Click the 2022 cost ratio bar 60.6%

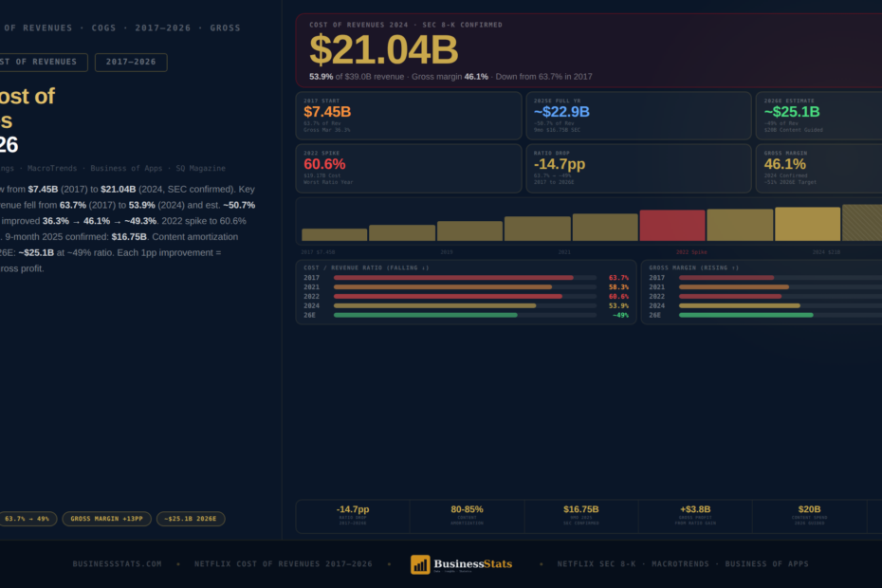click(448, 297)
